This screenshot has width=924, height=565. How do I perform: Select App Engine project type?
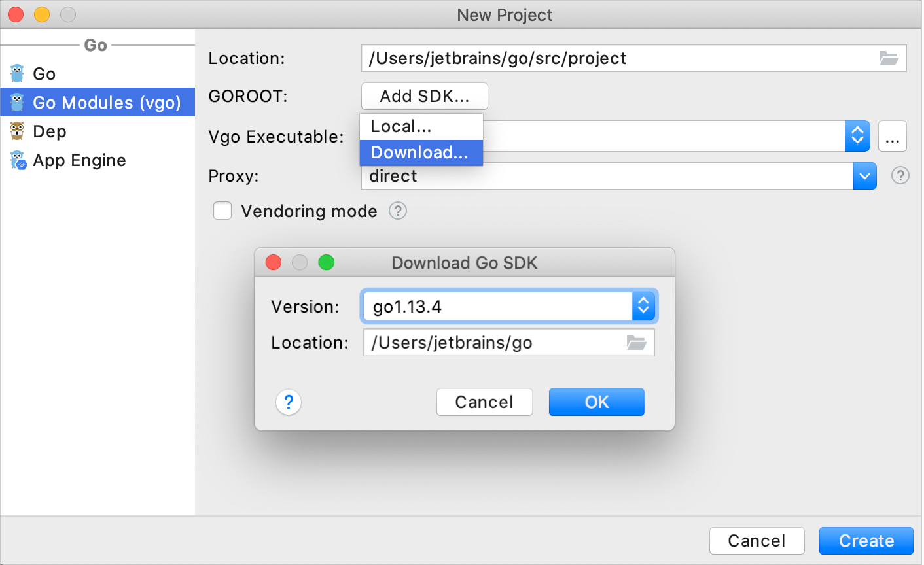click(98, 160)
